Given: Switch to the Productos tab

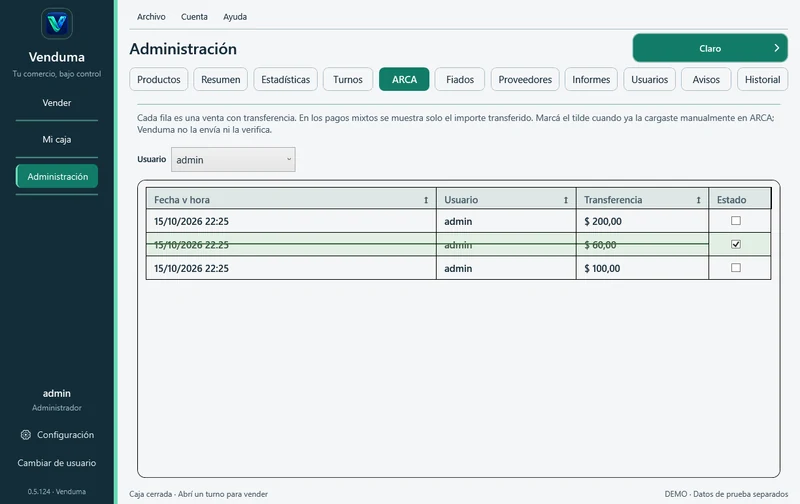Looking at the screenshot, I should click(x=159, y=80).
